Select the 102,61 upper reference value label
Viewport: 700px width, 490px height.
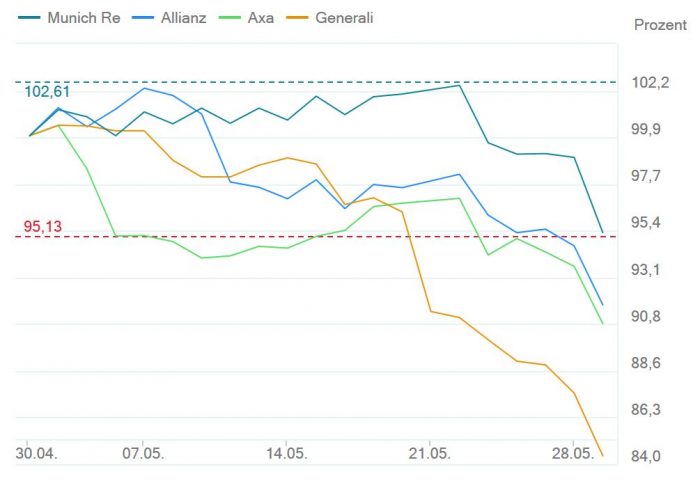47,92
